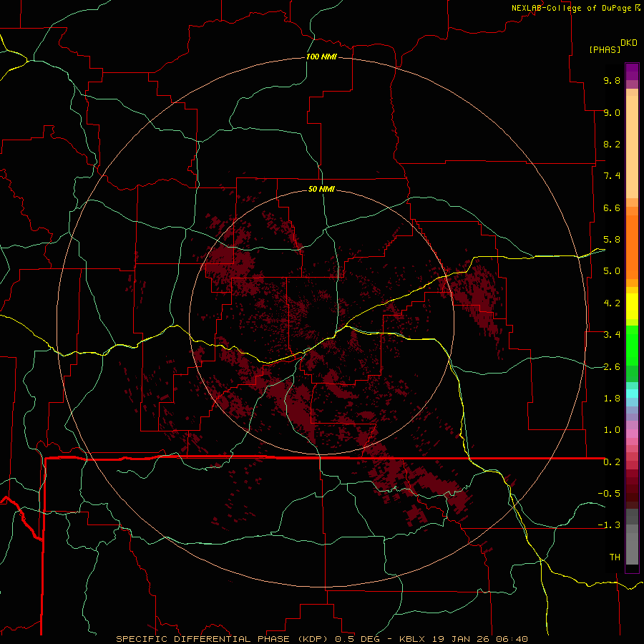Click the -0.5 value on the color scale
The image size is (644, 644).
point(609,494)
